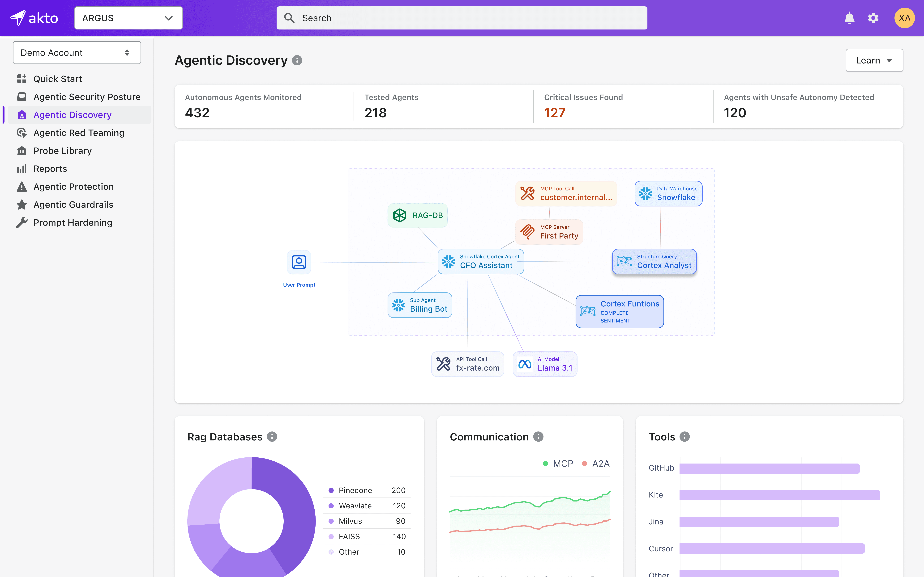Click the Communication info icon
Screen dimensions: 924x577
click(x=538, y=437)
